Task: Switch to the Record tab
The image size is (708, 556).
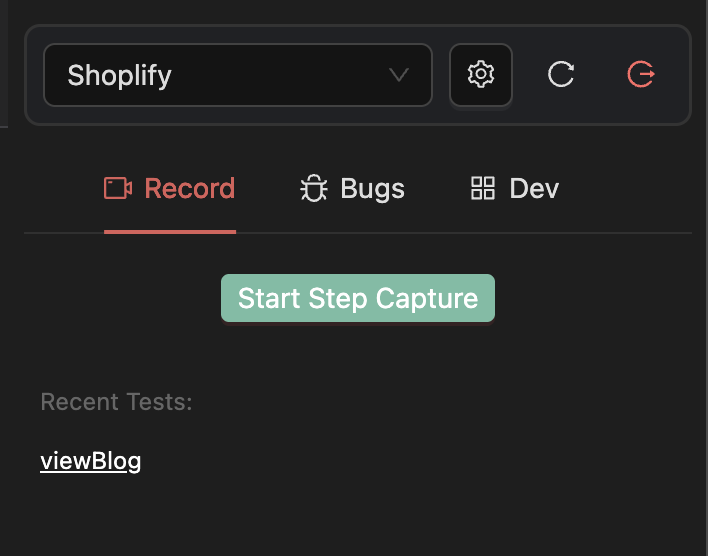Action: tap(170, 189)
